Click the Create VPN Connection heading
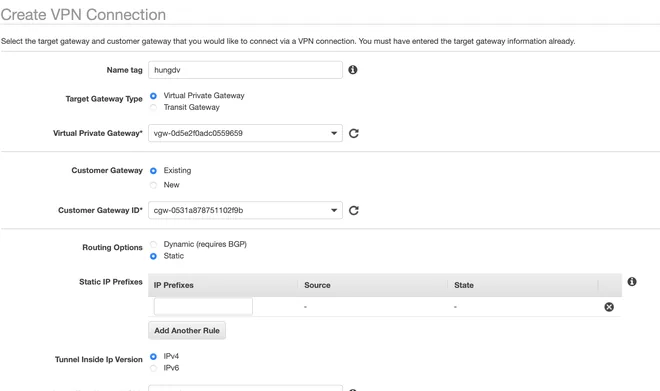Image resolution: width=660 pixels, height=391 pixels. click(x=83, y=15)
